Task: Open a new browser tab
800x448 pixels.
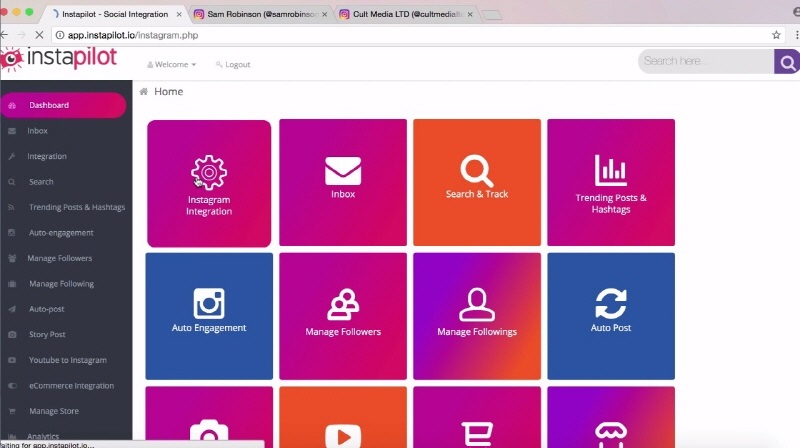Action: pyautogui.click(x=492, y=15)
